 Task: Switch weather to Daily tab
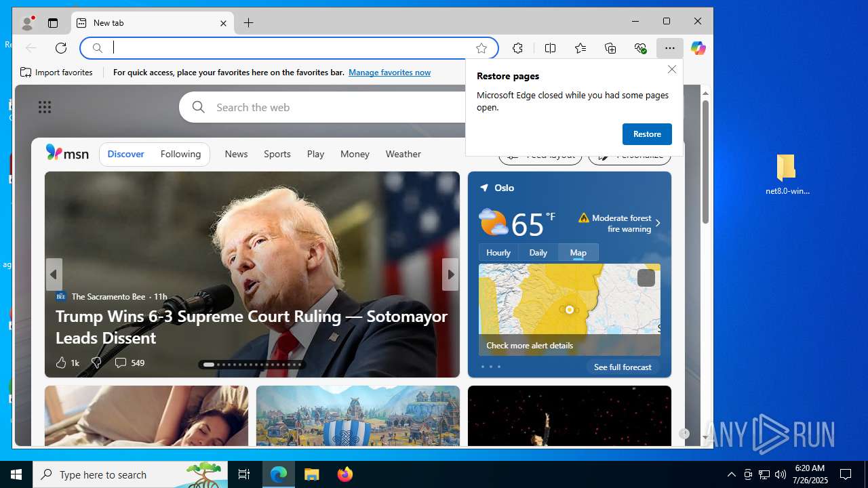click(538, 252)
